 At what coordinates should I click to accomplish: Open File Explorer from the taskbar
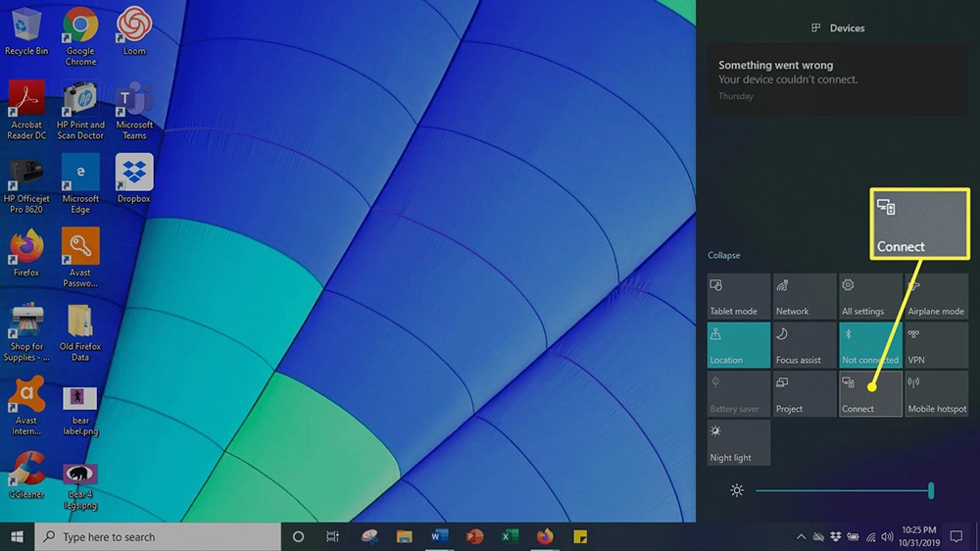click(x=405, y=536)
